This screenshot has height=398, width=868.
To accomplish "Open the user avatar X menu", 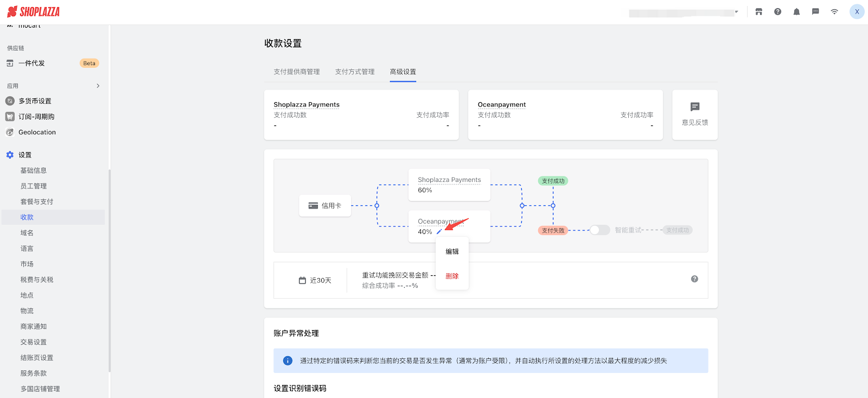I will coord(857,11).
